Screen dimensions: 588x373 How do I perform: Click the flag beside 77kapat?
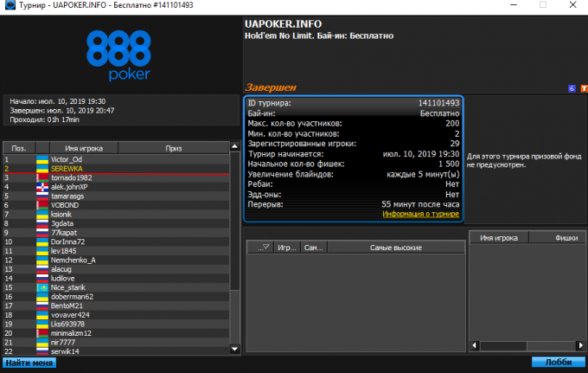pyautogui.click(x=42, y=233)
